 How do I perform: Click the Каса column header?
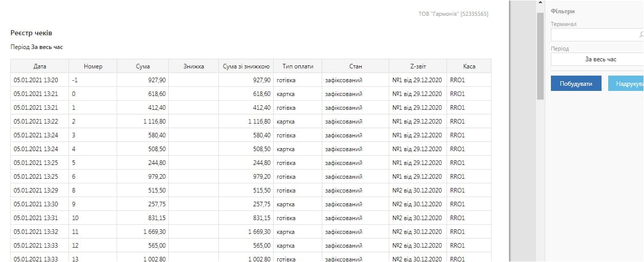(x=469, y=66)
